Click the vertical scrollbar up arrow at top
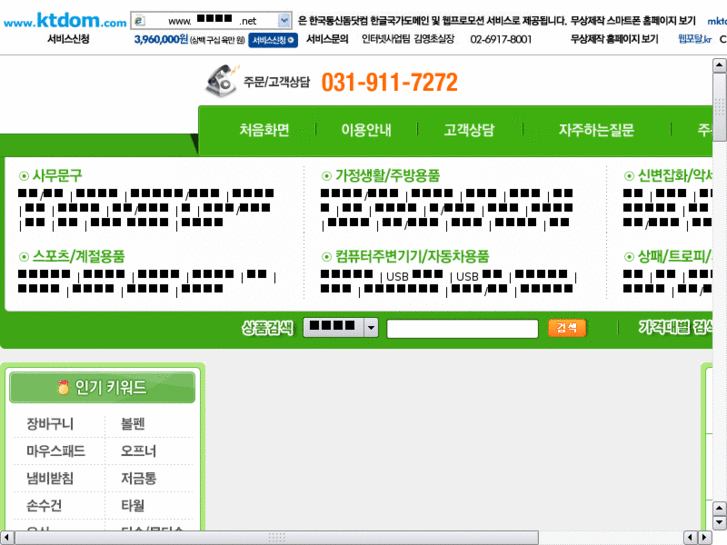This screenshot has height=545, width=727. point(719,65)
